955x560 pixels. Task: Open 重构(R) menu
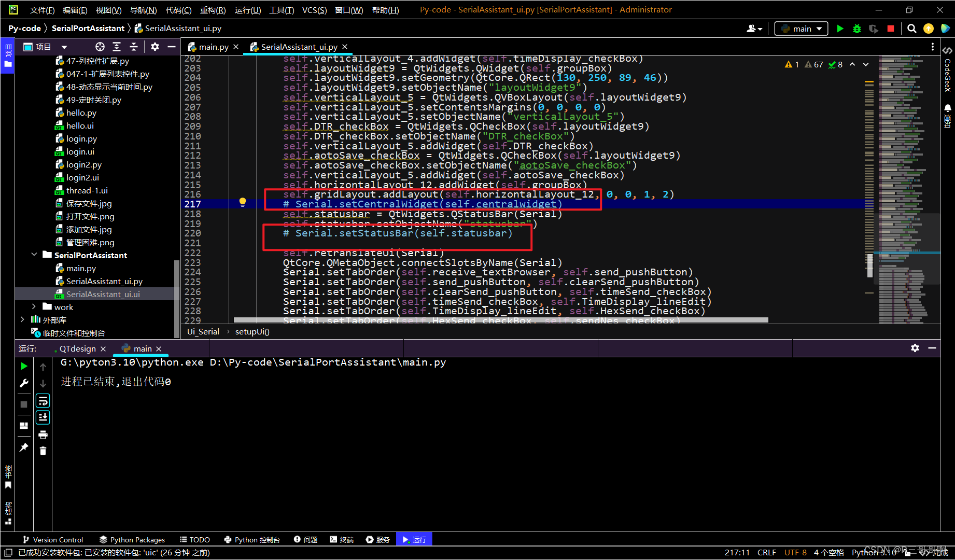pos(213,10)
